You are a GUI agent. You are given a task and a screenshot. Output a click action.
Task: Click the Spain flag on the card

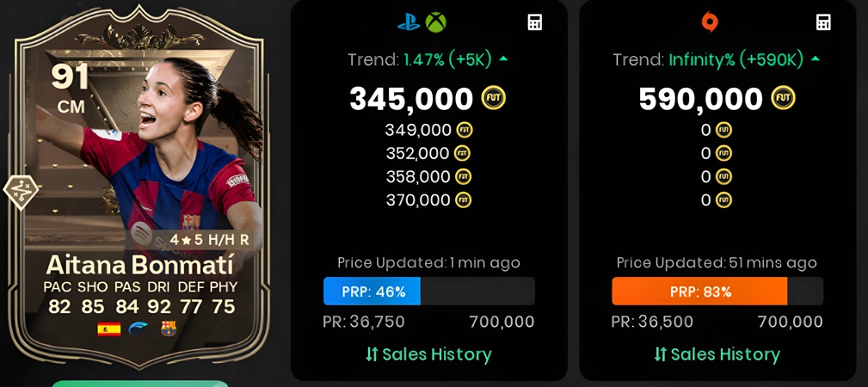pos(109,329)
